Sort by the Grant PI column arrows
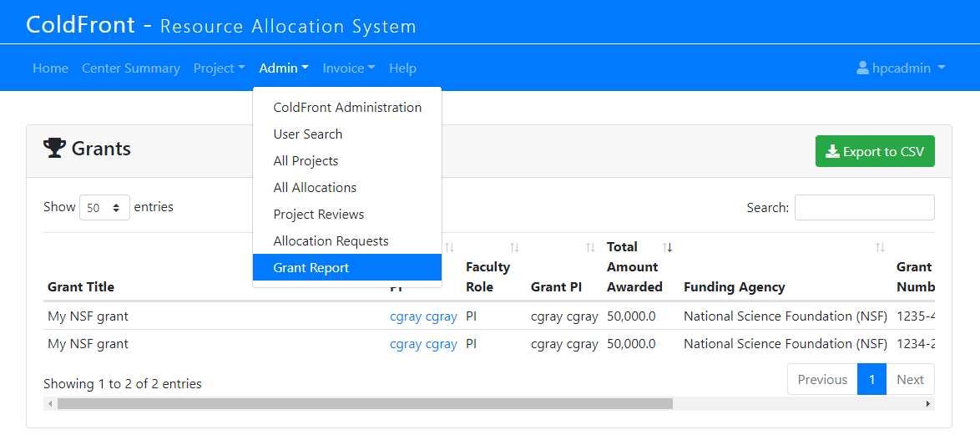The width and height of the screenshot is (980, 440). click(x=590, y=247)
